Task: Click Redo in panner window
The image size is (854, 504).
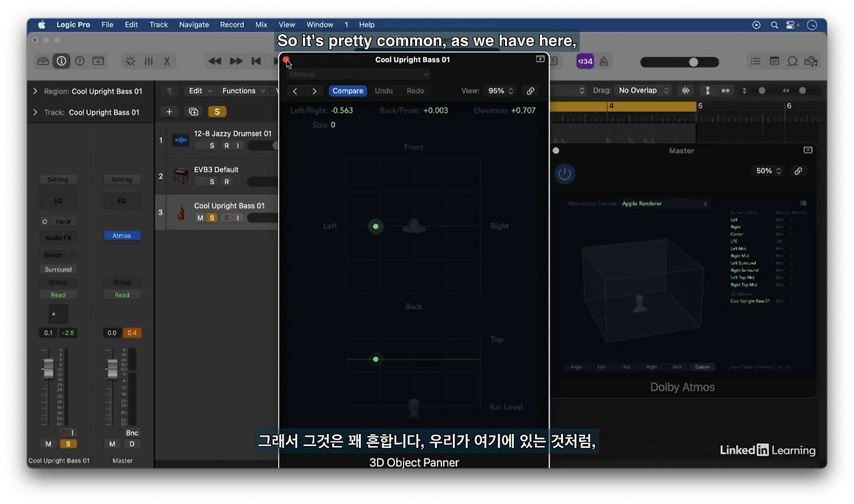Action: tap(415, 91)
